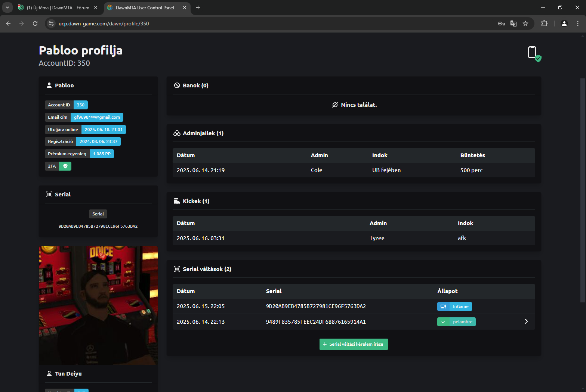
Task: Bookmark this page with the star icon
Action: (525, 24)
